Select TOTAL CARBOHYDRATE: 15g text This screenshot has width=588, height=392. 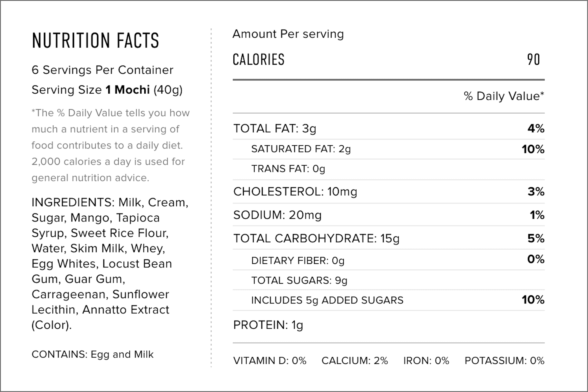[x=316, y=238]
